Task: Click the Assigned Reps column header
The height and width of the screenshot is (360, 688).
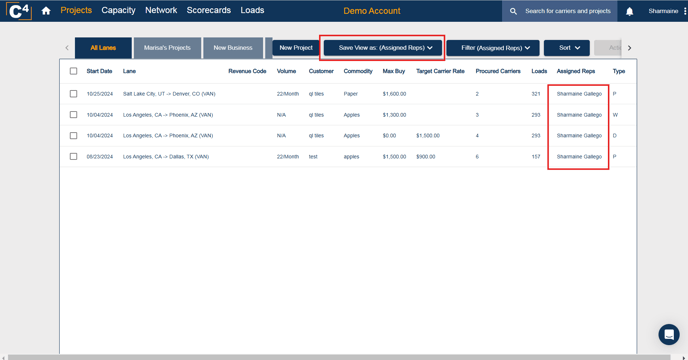Action: (x=576, y=71)
